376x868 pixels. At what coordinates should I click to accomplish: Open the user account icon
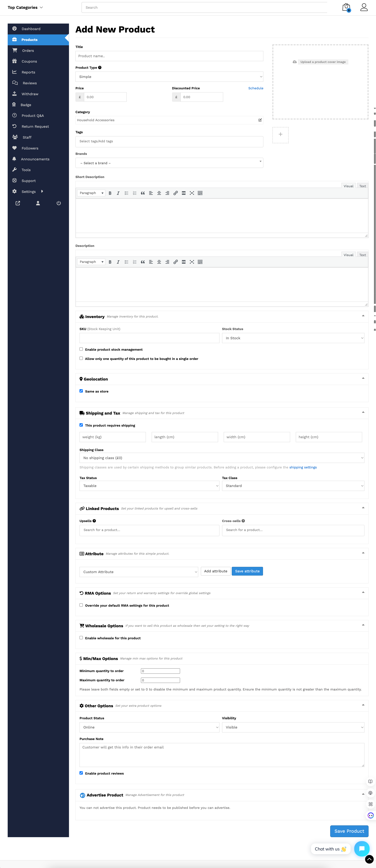click(364, 7)
